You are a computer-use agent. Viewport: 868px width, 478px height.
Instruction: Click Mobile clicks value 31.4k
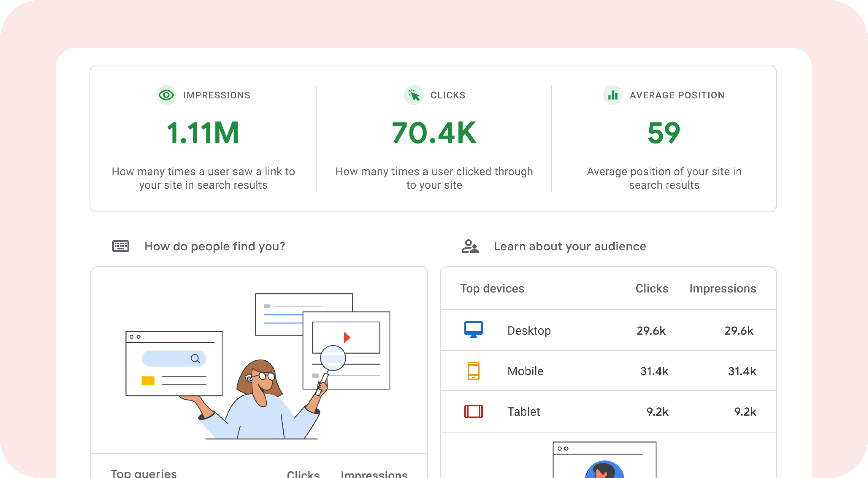coord(654,371)
